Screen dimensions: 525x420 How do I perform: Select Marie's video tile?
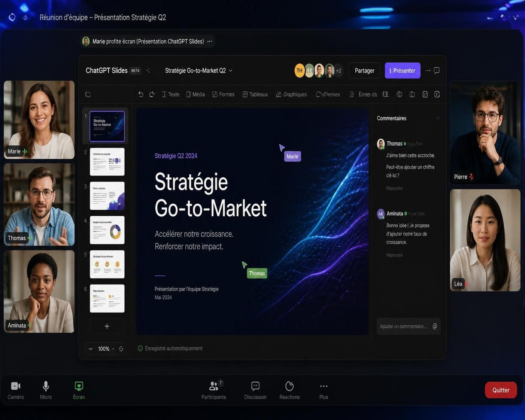39,120
